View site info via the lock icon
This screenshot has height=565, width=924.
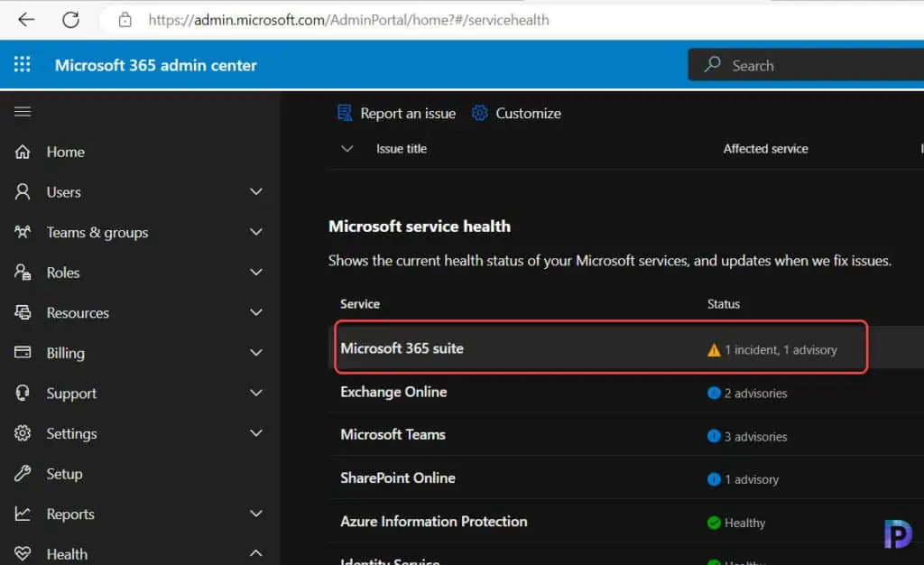(x=125, y=20)
